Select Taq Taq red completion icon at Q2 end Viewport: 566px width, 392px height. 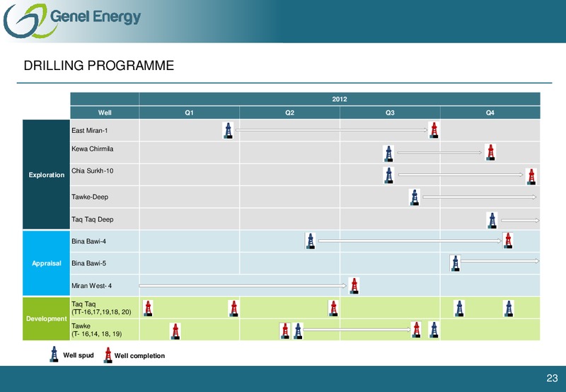point(333,309)
